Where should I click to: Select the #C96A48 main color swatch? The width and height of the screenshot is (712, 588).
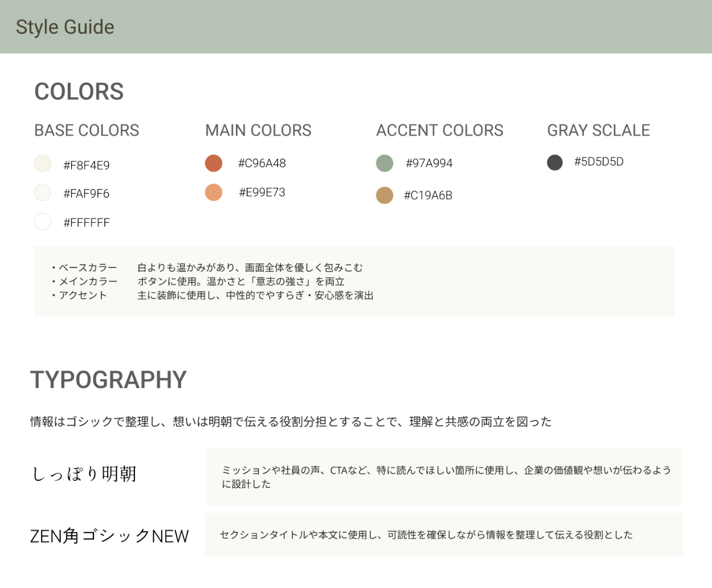click(214, 163)
